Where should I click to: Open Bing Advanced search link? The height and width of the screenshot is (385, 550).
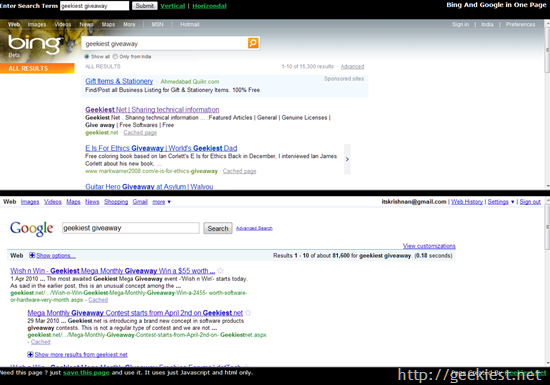click(353, 66)
